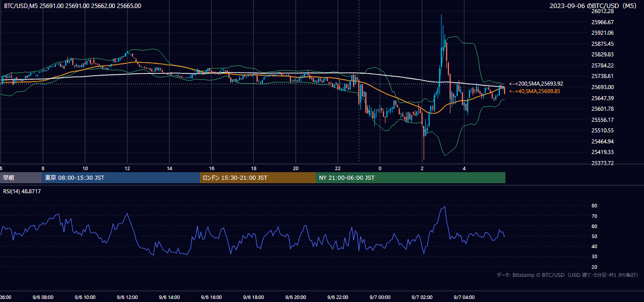
Task: Click RSI scale level 80
Action: 594,206
